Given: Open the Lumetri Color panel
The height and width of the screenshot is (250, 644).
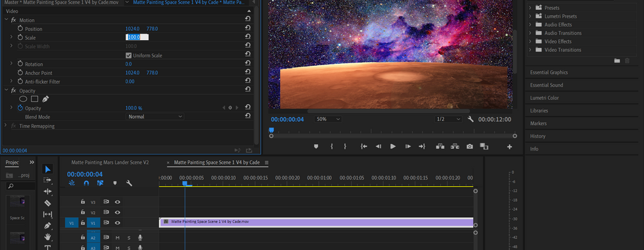Looking at the screenshot, I should coord(544,98).
